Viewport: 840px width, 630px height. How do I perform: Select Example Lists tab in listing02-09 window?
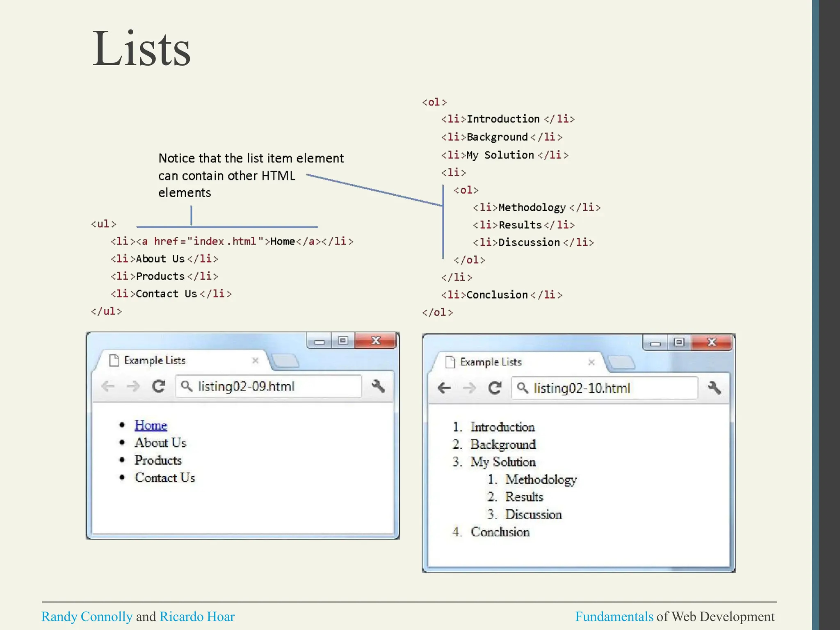point(183,361)
